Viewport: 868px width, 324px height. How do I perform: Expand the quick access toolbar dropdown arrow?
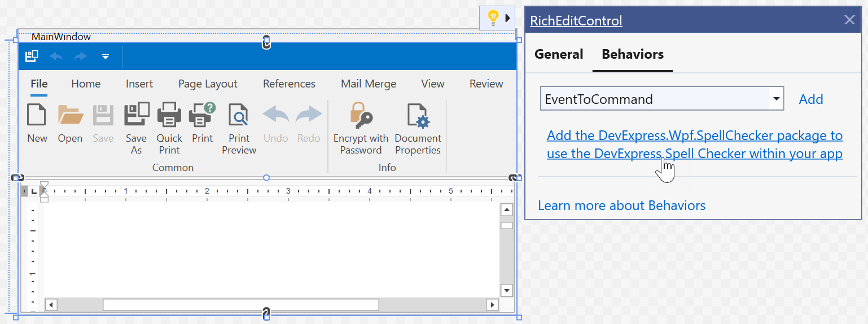coord(105,56)
